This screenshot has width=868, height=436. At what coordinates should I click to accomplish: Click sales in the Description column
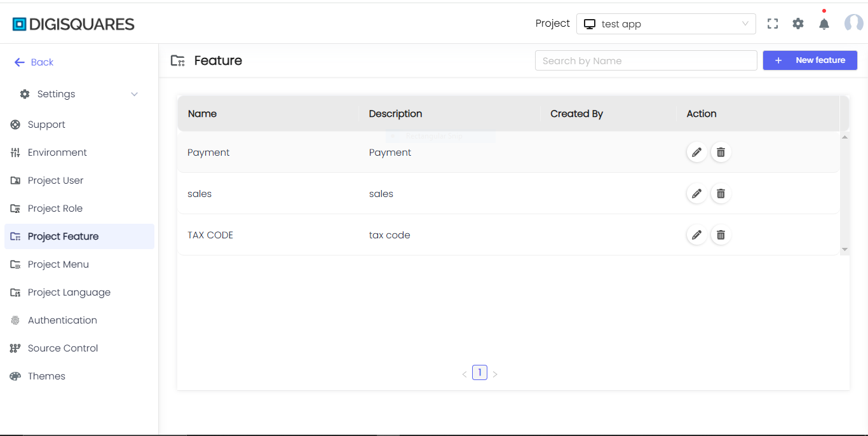[x=381, y=194]
